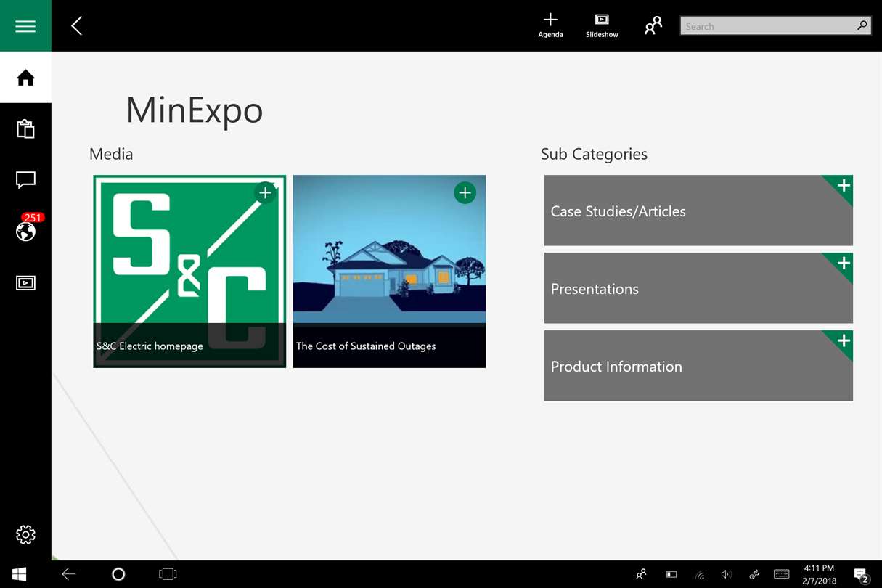Open the Presentations category
The height and width of the screenshot is (588, 882).
[698, 288]
